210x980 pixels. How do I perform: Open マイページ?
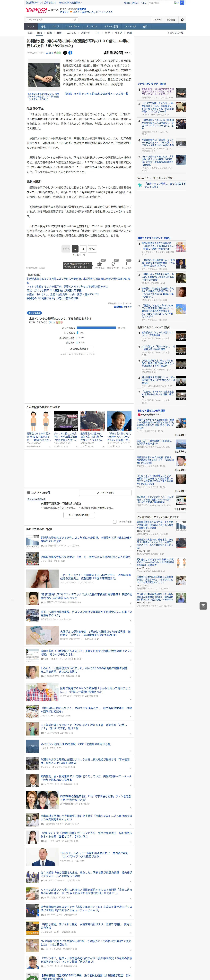coord(157,20)
